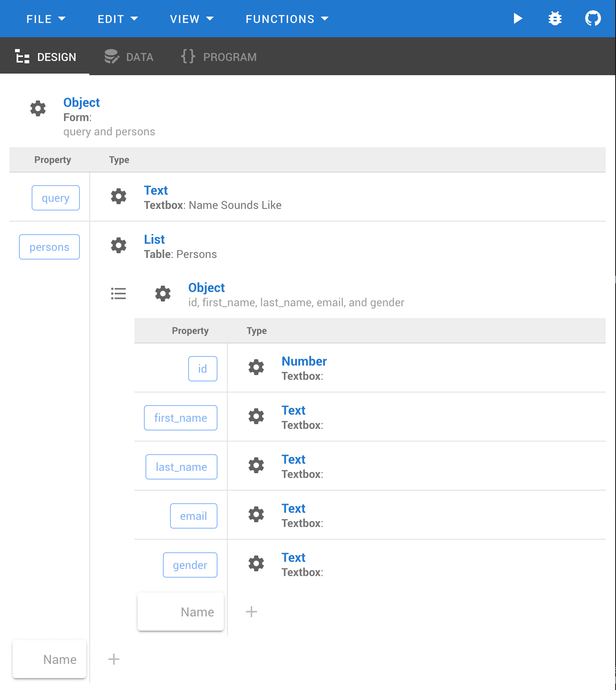Screen dimensions: 616x690
Task: Click 'Textbox: Name Sounds Like' text
Action: 213,205
